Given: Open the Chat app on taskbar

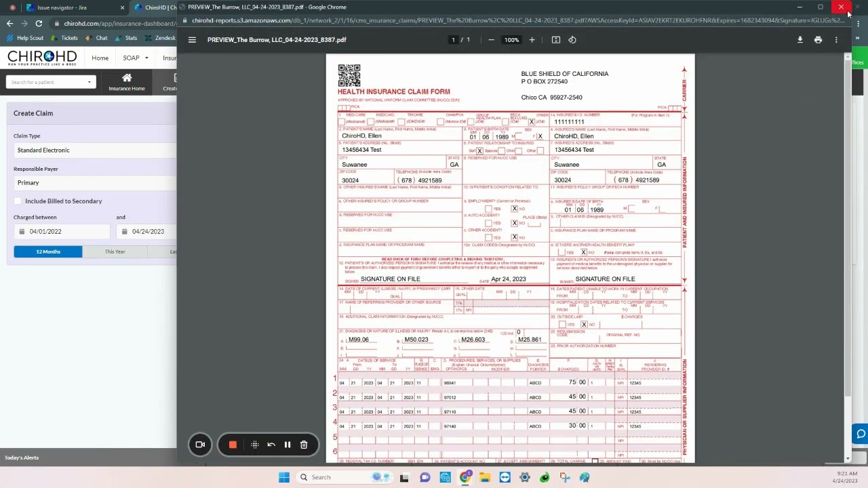Looking at the screenshot, I should point(425,477).
